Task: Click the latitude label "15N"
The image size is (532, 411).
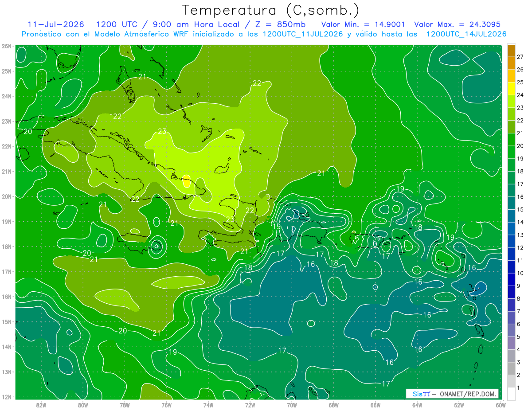Action: pyautogui.click(x=7, y=321)
